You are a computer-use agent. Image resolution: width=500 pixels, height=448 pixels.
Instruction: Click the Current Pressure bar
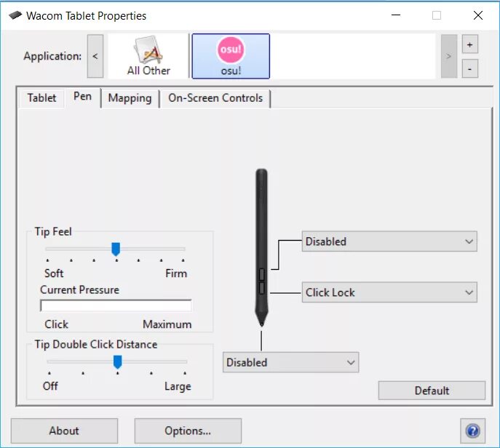116,305
